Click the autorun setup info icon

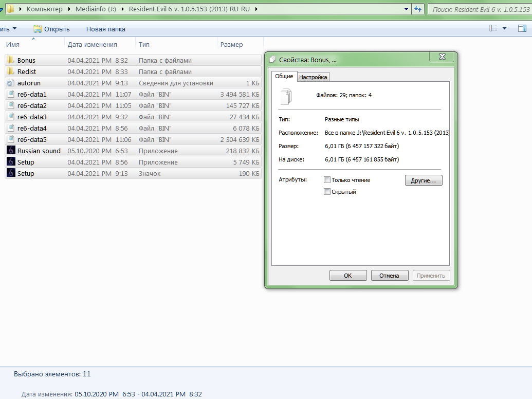(x=11, y=83)
